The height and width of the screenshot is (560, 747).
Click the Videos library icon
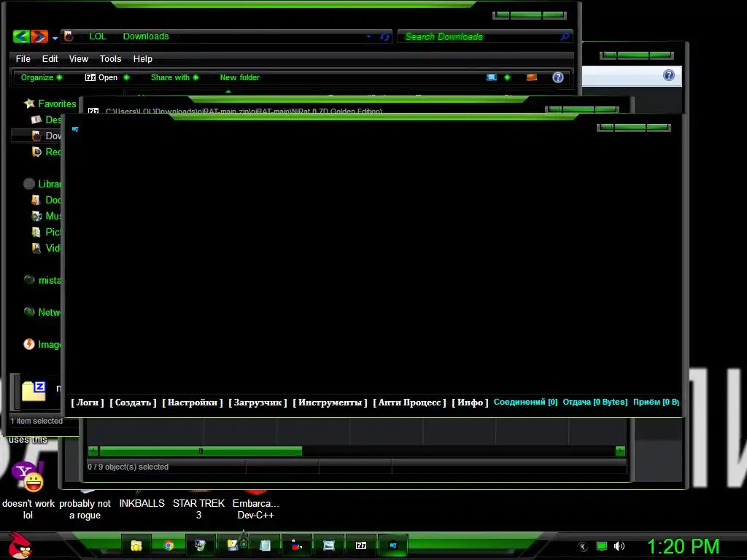click(x=36, y=248)
